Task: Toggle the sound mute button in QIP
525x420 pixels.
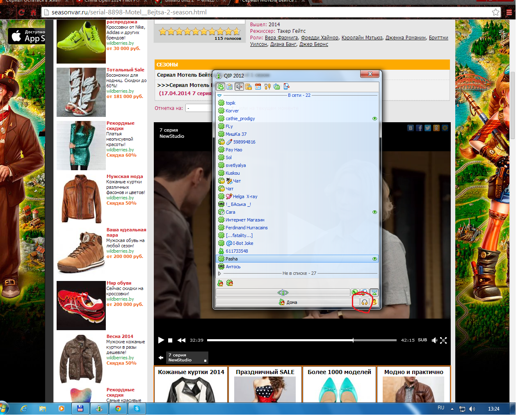Action: (x=239, y=87)
